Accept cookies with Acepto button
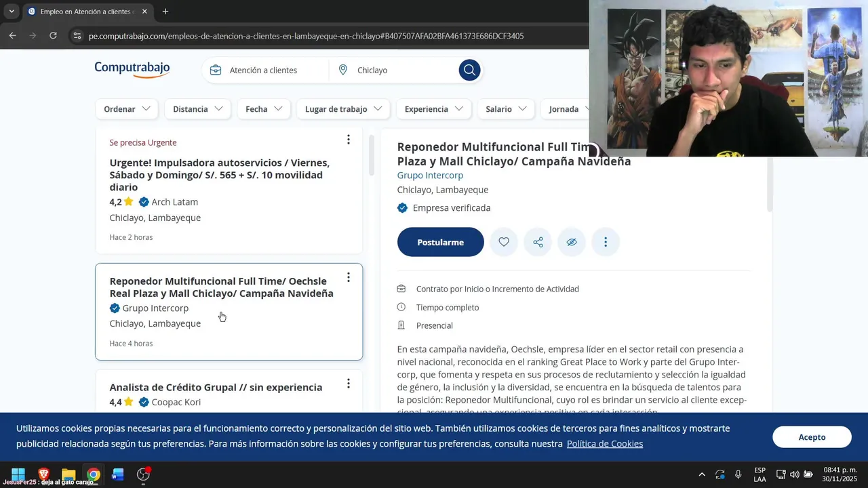 (812, 437)
